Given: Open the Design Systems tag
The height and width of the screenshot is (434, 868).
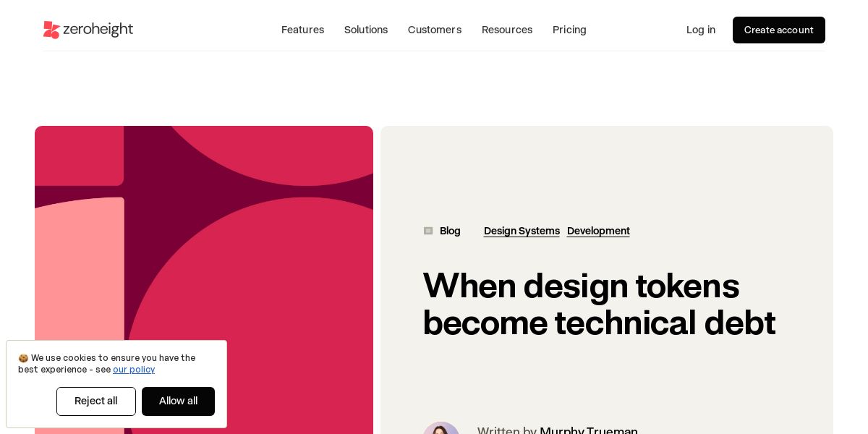Looking at the screenshot, I should (522, 231).
